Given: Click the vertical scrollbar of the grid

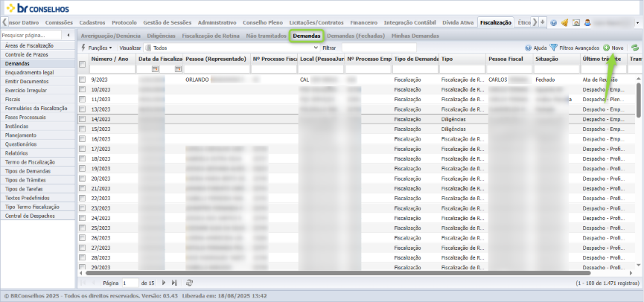Looking at the screenshot, I should [638, 100].
